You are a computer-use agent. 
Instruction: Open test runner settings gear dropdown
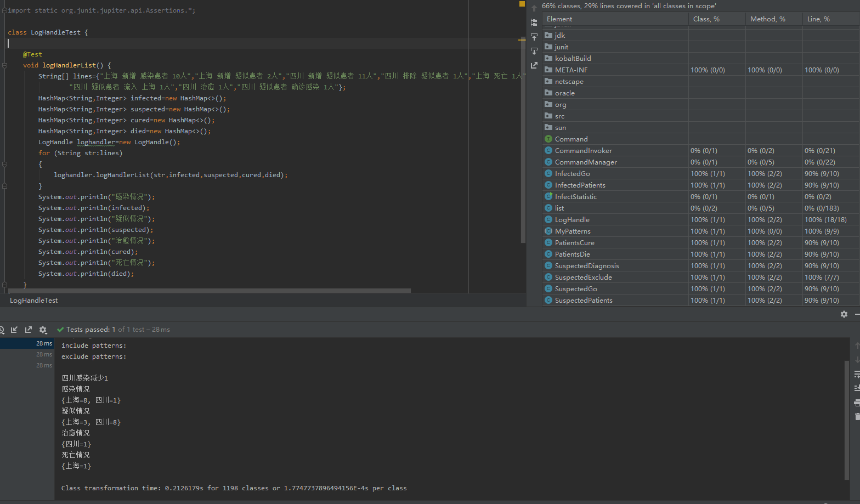click(x=43, y=330)
